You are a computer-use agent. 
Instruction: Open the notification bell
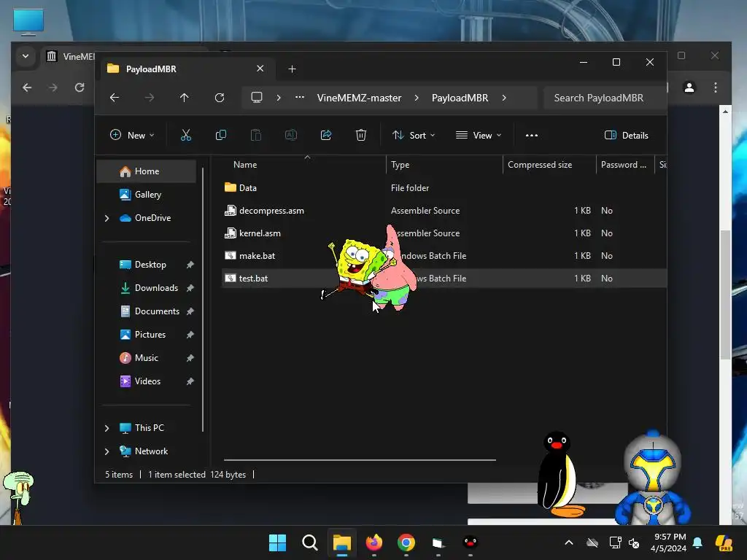pyautogui.click(x=697, y=542)
